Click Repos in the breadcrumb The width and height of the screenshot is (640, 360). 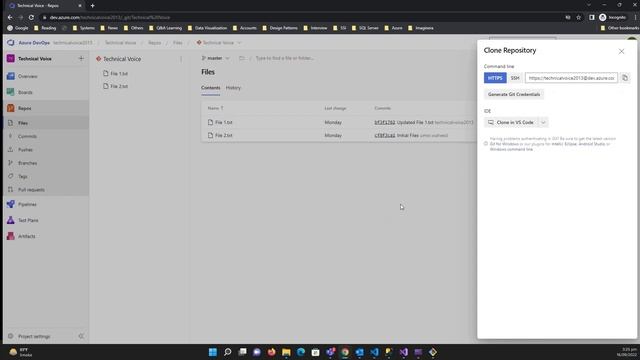pyautogui.click(x=154, y=43)
